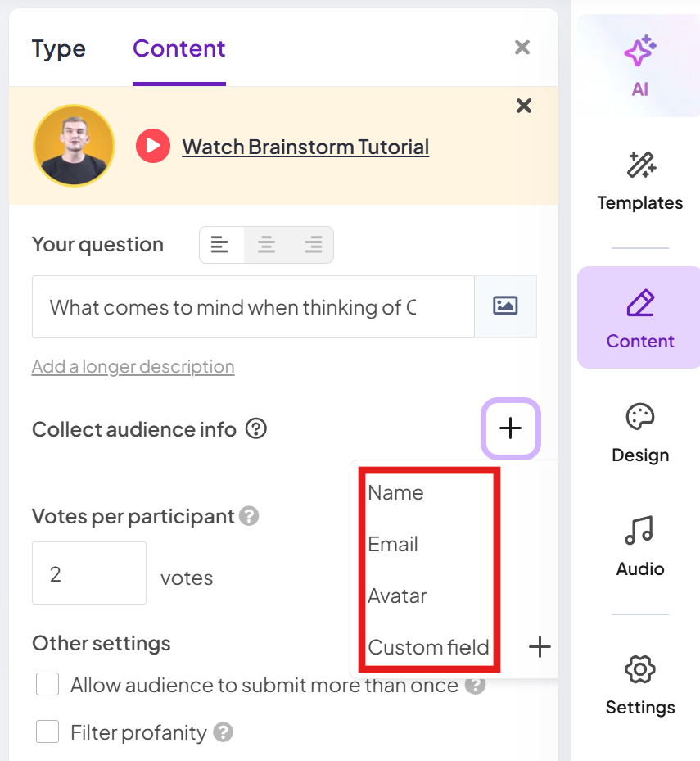Open the Design palette panel
This screenshot has height=761, width=700.
(x=639, y=433)
